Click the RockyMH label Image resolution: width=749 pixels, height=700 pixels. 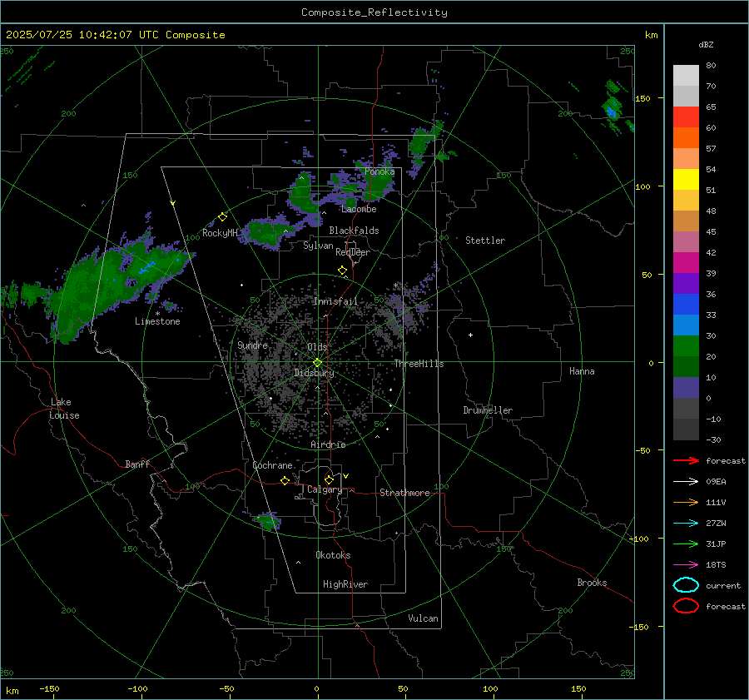click(220, 233)
